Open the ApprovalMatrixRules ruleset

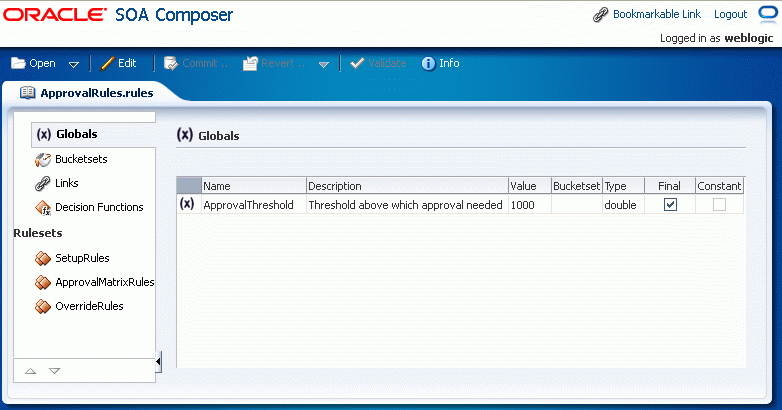(x=105, y=282)
